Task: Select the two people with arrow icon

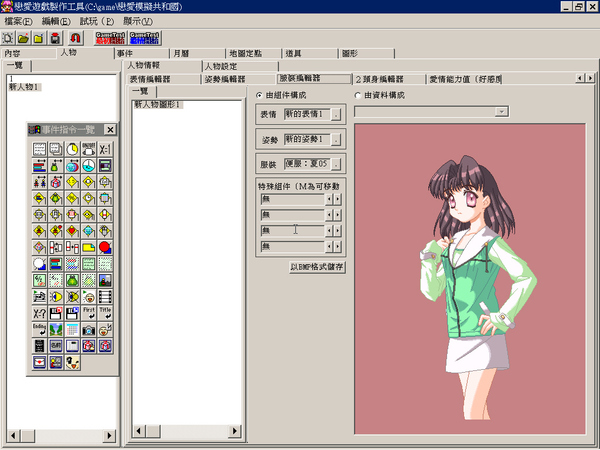Action: click(x=39, y=182)
